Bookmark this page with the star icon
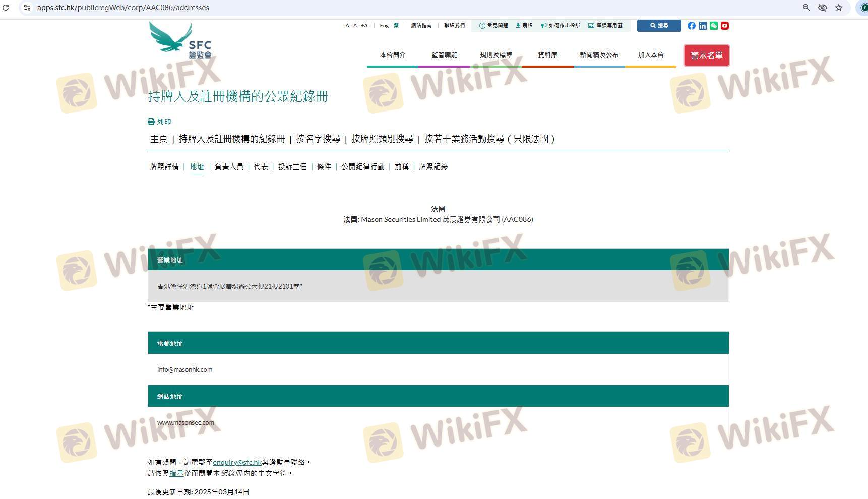 point(839,8)
